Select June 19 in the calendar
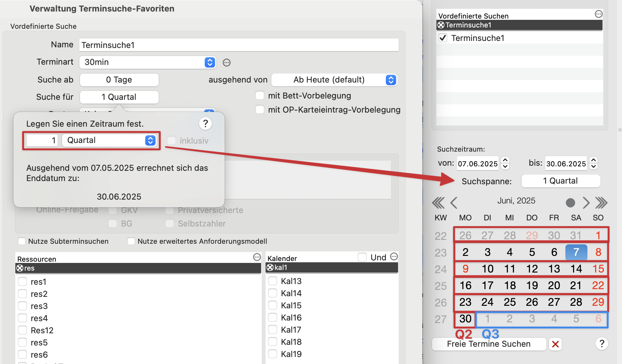This screenshot has height=364, width=622. click(x=532, y=286)
